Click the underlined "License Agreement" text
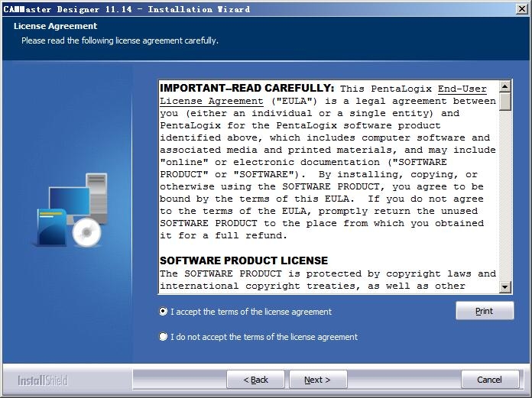Screen dimensions: 532x398 pos(212,101)
